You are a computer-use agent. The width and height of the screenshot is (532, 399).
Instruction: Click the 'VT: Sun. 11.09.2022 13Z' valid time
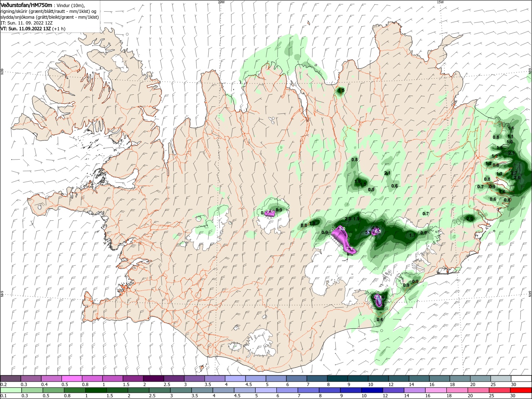[x=25, y=29]
